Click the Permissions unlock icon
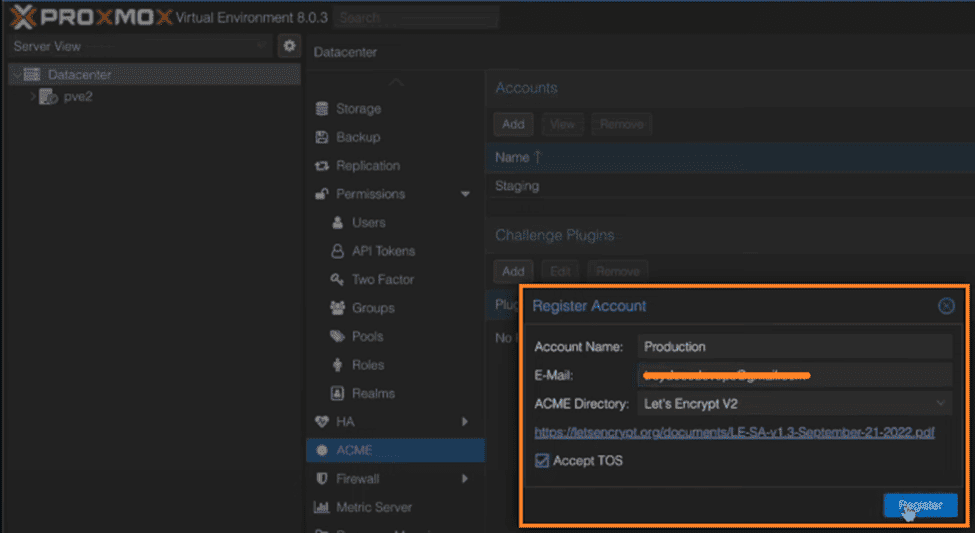975x533 pixels. (x=321, y=194)
